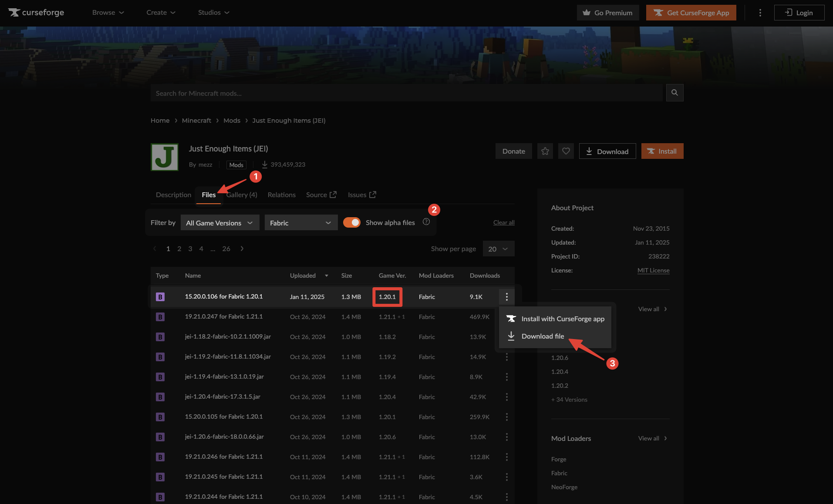Click the main Download button

607,151
